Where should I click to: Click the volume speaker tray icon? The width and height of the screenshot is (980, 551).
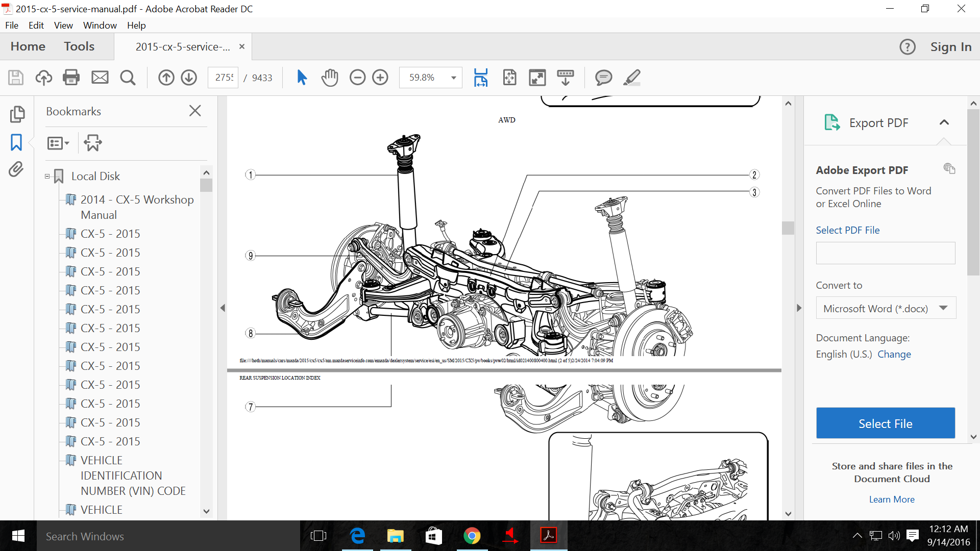point(894,536)
